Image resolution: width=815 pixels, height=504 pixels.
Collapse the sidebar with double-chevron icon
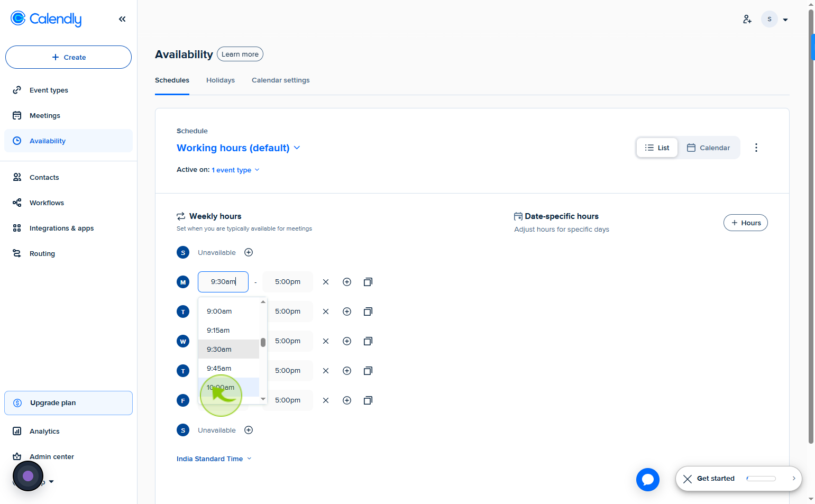[x=122, y=19]
